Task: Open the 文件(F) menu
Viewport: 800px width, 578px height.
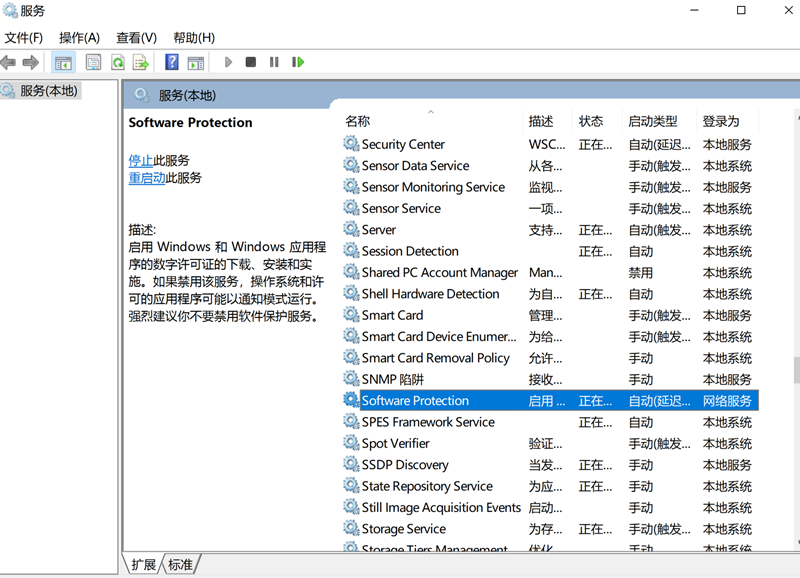Action: [x=23, y=37]
